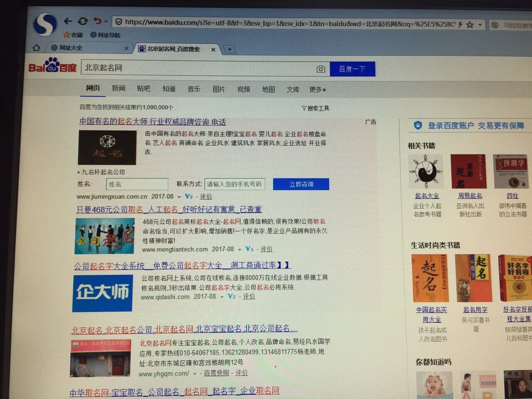Select the 图片 search category
The width and height of the screenshot is (532, 399).
(x=219, y=89)
